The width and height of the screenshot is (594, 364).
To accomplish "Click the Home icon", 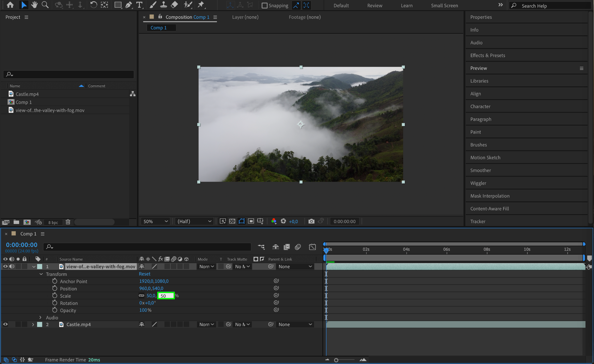I will click(x=10, y=5).
